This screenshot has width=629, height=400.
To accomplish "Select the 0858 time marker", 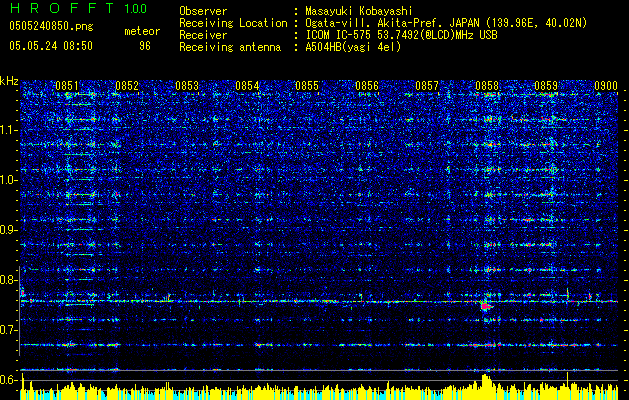I will (x=487, y=86).
